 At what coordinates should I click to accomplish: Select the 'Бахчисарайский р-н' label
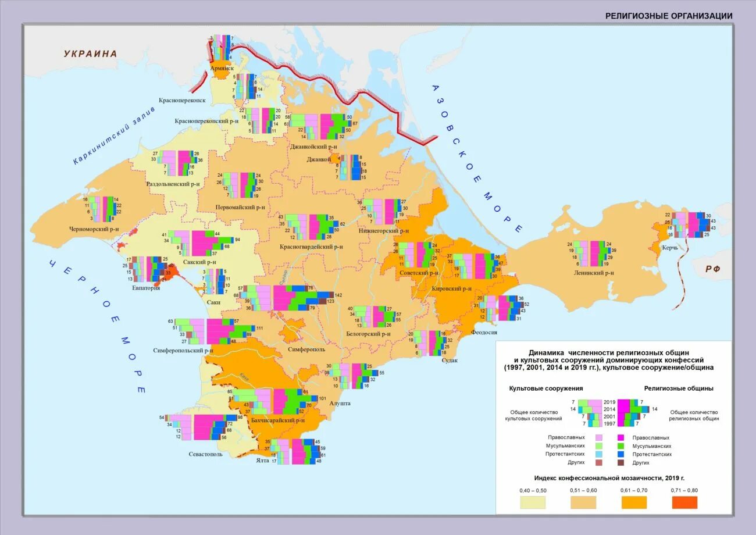[x=278, y=419]
